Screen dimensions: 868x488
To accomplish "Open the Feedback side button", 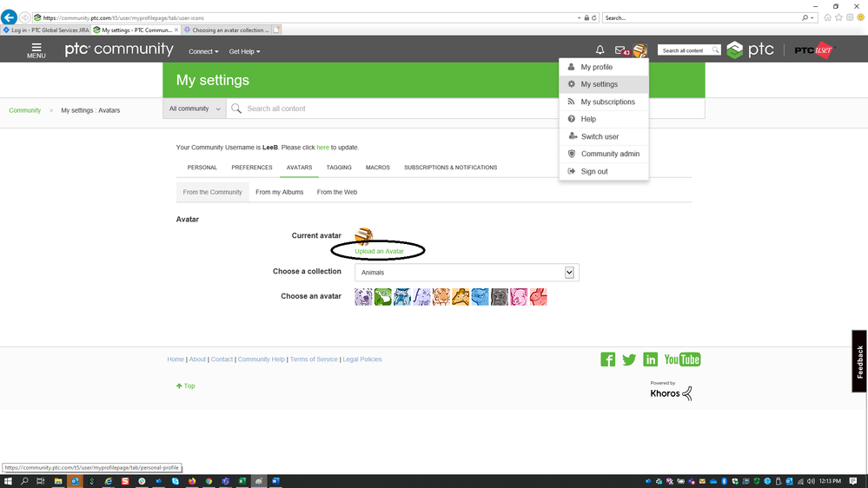I will (859, 361).
